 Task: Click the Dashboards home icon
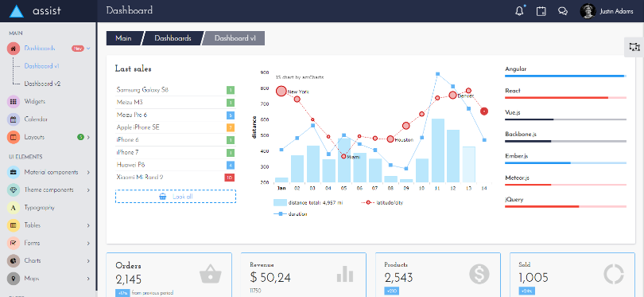[14, 49]
